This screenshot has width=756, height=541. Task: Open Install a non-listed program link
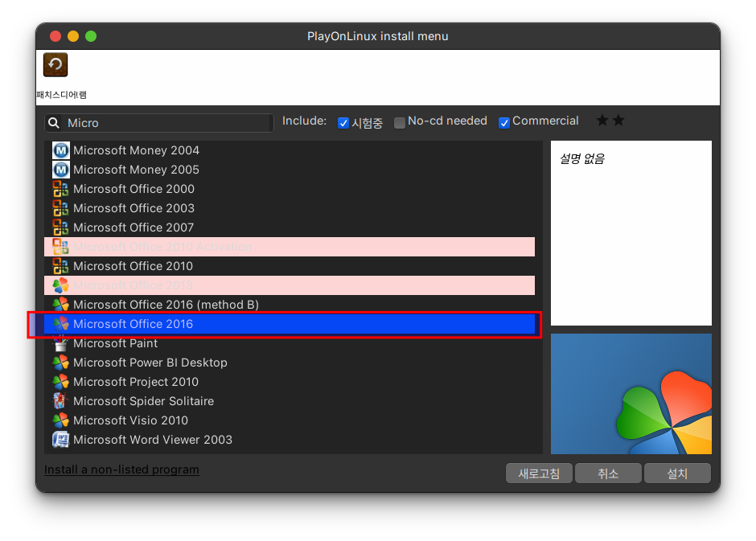click(x=121, y=469)
